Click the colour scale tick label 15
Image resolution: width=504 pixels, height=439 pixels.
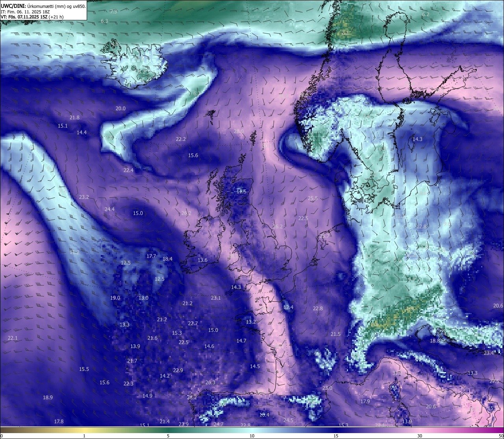click(x=336, y=436)
